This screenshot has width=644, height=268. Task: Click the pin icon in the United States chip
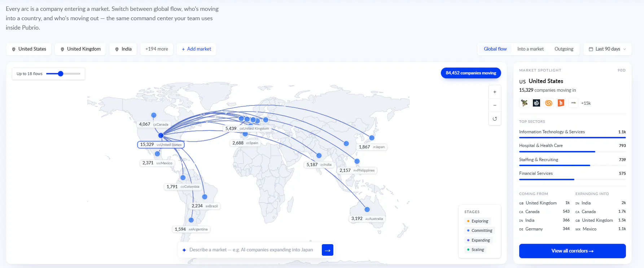[14, 49]
